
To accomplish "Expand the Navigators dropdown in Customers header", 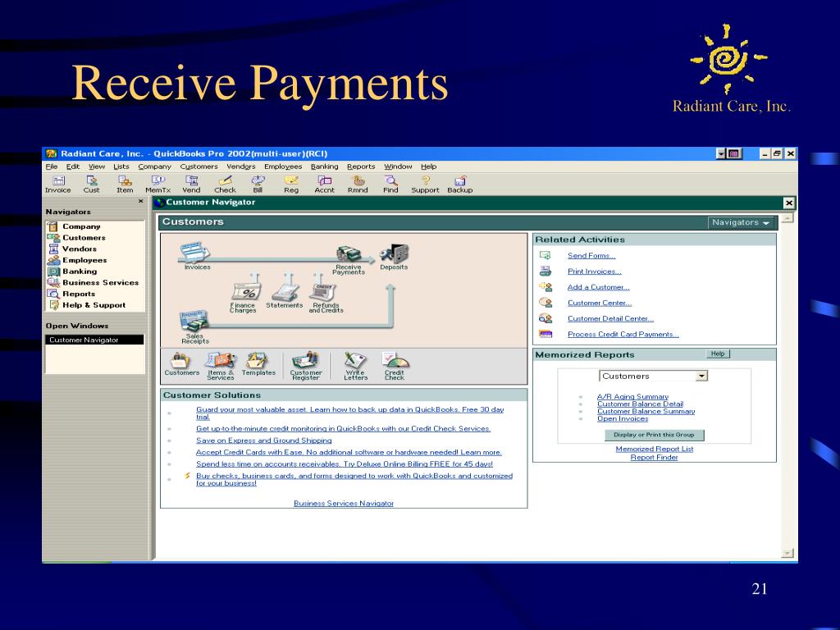I will tap(742, 222).
